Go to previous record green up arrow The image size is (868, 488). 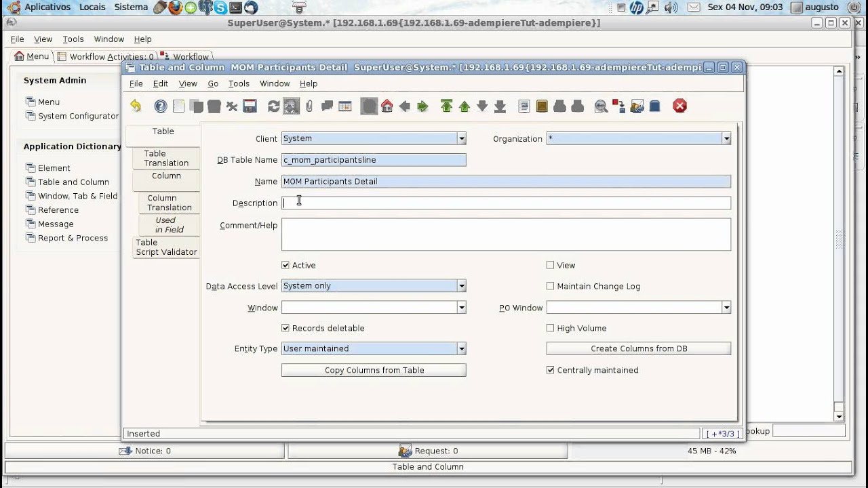(x=465, y=106)
